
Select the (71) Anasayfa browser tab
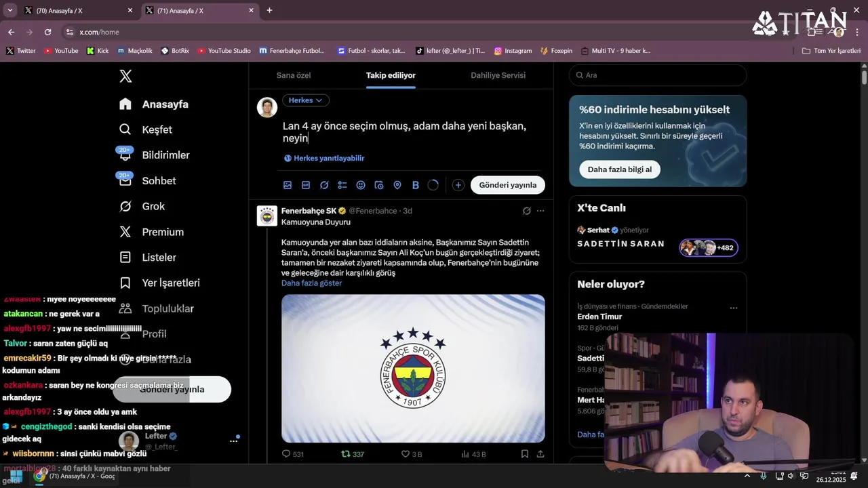(x=200, y=11)
